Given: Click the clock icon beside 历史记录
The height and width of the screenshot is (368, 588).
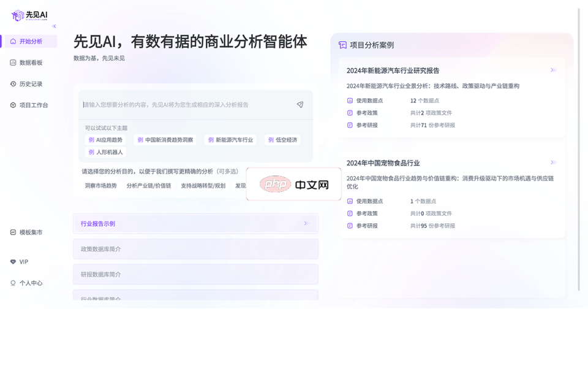Looking at the screenshot, I should coord(13,84).
